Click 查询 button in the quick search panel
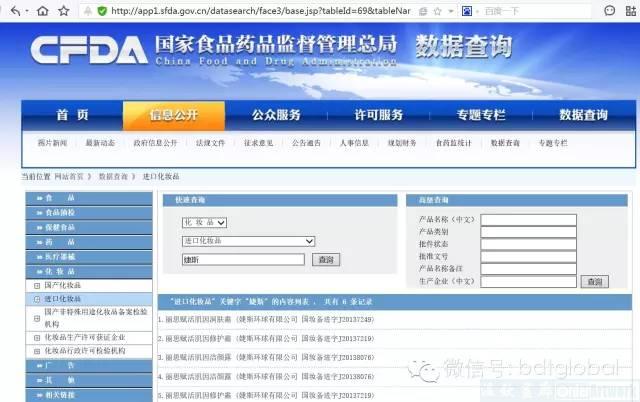 click(326, 260)
